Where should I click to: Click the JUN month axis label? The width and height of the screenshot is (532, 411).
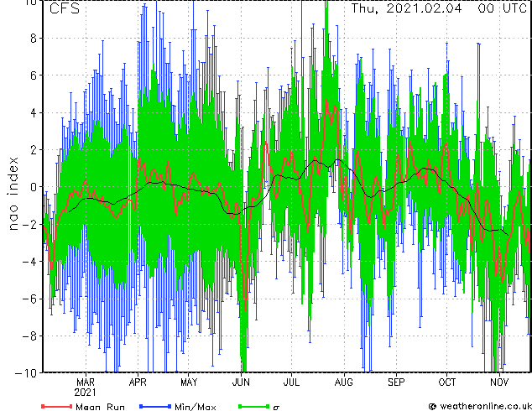pyautogui.click(x=241, y=382)
